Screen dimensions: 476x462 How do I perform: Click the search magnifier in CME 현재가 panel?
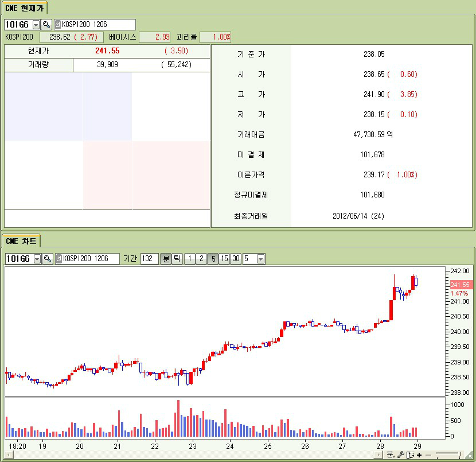pos(47,25)
